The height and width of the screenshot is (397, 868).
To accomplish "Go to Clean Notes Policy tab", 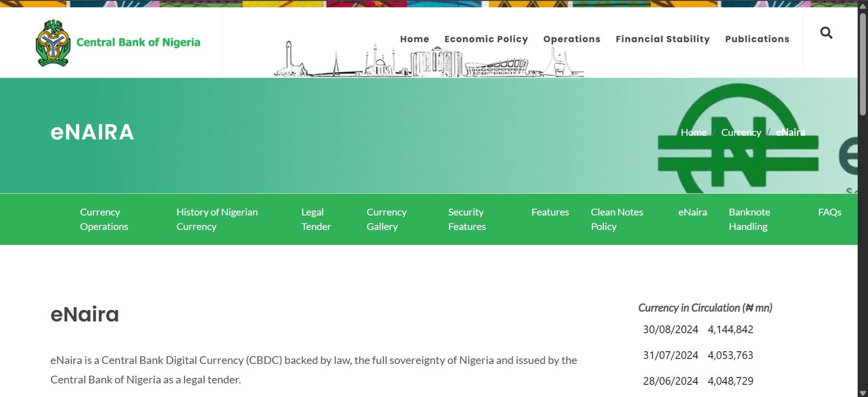I will pos(617,219).
